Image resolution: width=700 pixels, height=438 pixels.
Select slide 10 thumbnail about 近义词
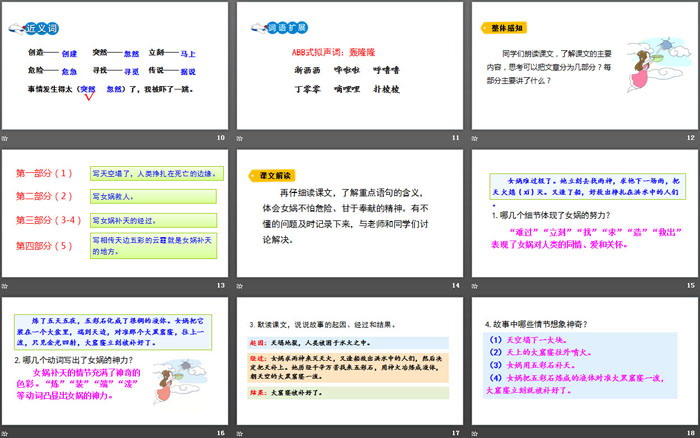point(115,66)
